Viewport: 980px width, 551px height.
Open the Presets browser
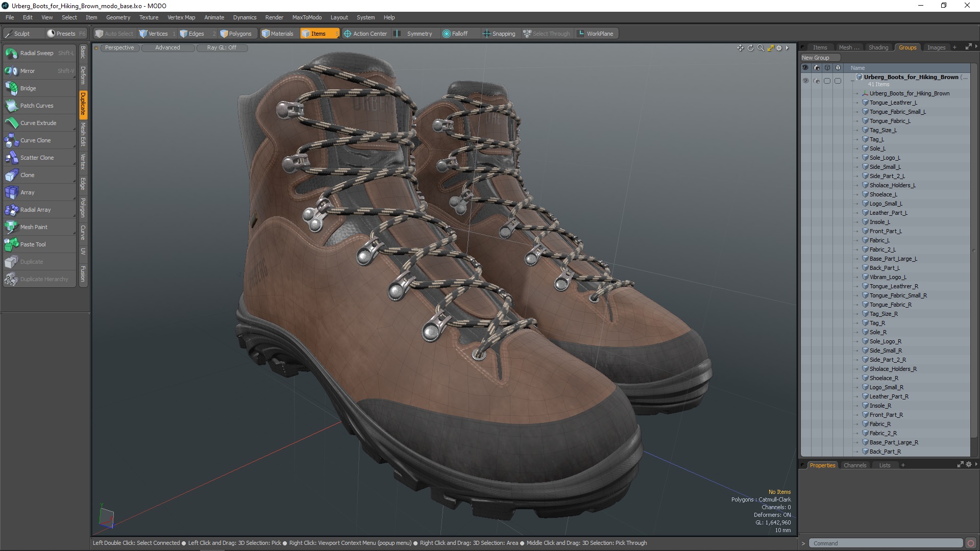coord(66,34)
